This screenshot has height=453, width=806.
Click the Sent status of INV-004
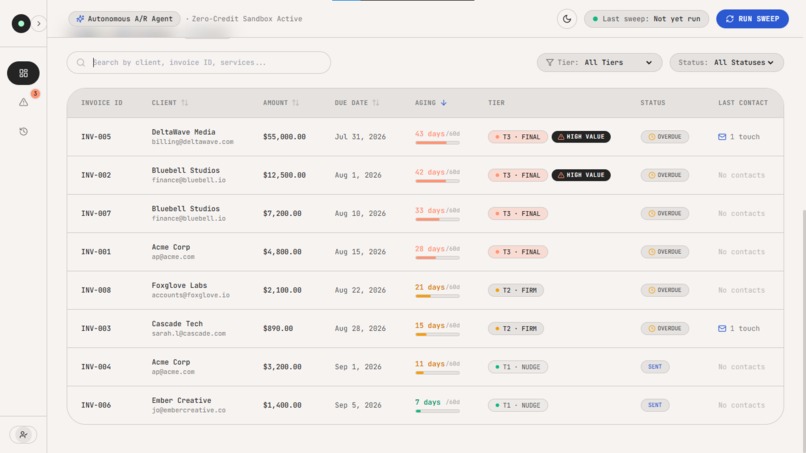(x=655, y=367)
